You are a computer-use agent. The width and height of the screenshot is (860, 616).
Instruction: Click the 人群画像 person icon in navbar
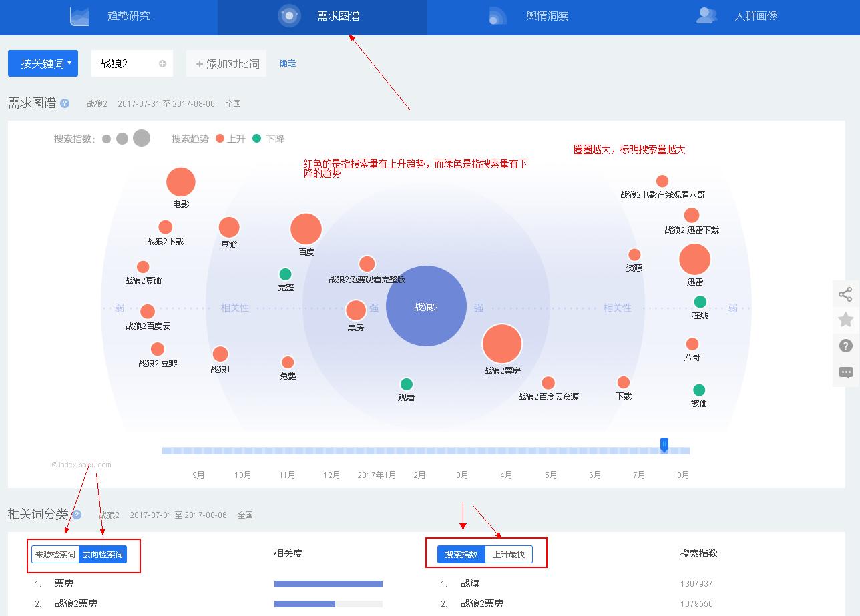coord(706,15)
